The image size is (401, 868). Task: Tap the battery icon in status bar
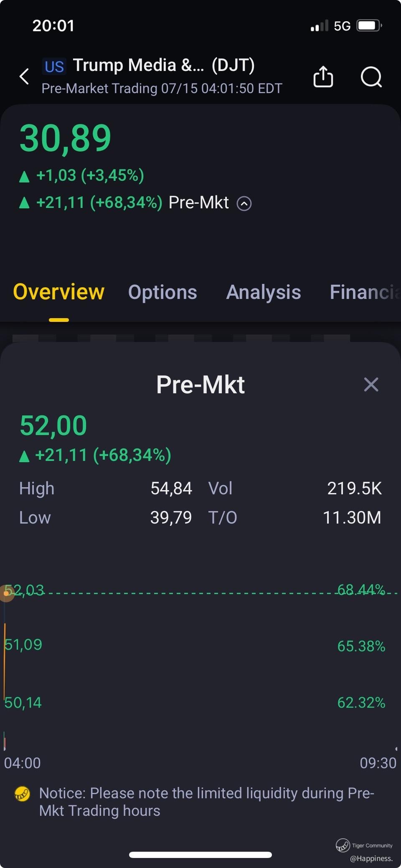click(368, 25)
